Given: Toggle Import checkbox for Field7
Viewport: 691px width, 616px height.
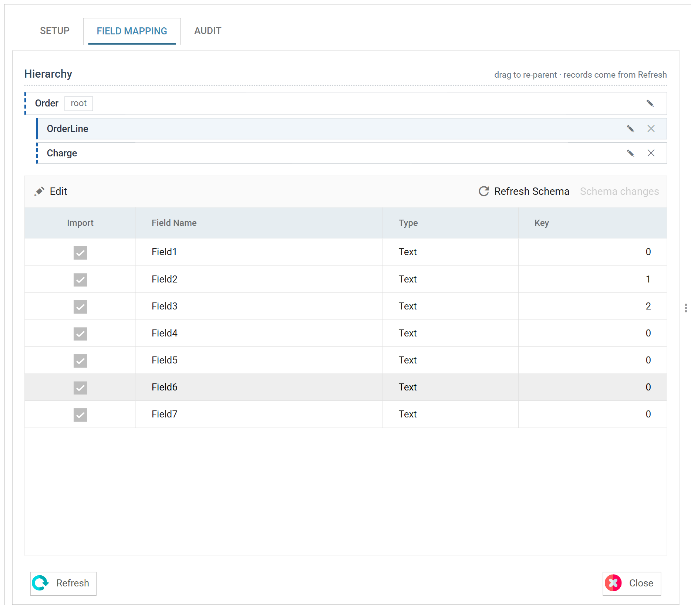Looking at the screenshot, I should tap(80, 415).
